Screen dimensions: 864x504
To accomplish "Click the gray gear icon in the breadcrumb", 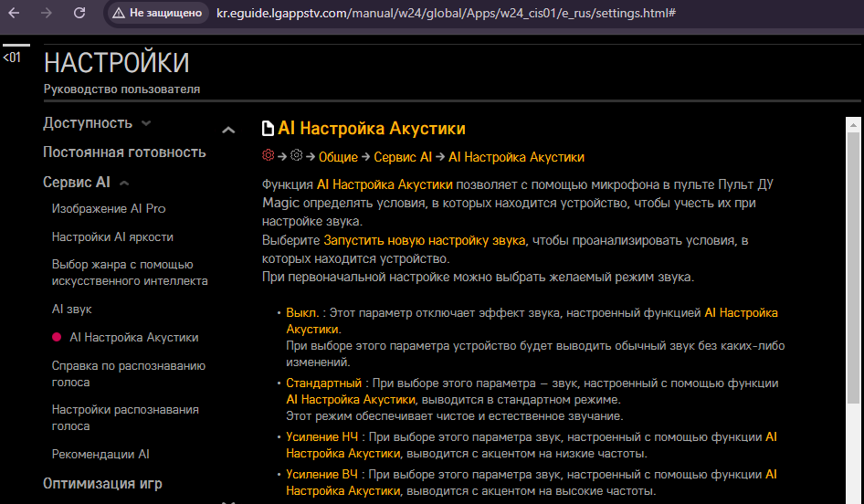I will pos(296,156).
